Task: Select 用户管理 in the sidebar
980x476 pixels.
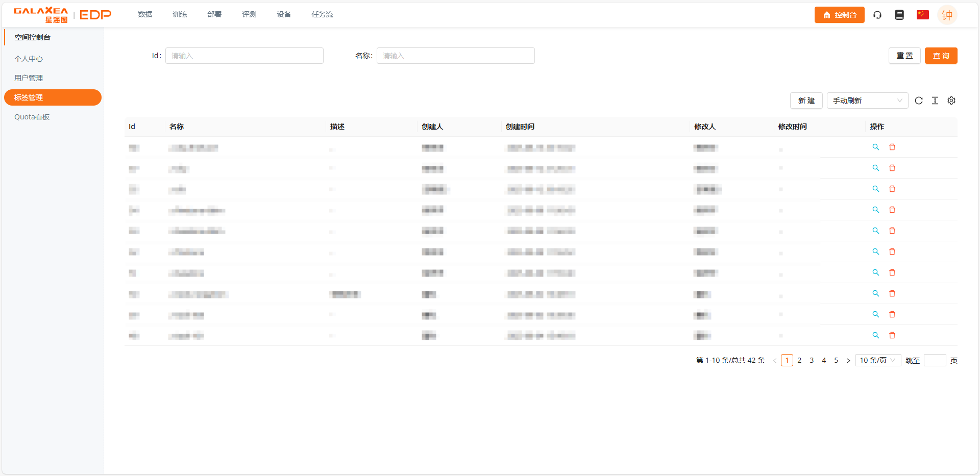Action: [29, 78]
